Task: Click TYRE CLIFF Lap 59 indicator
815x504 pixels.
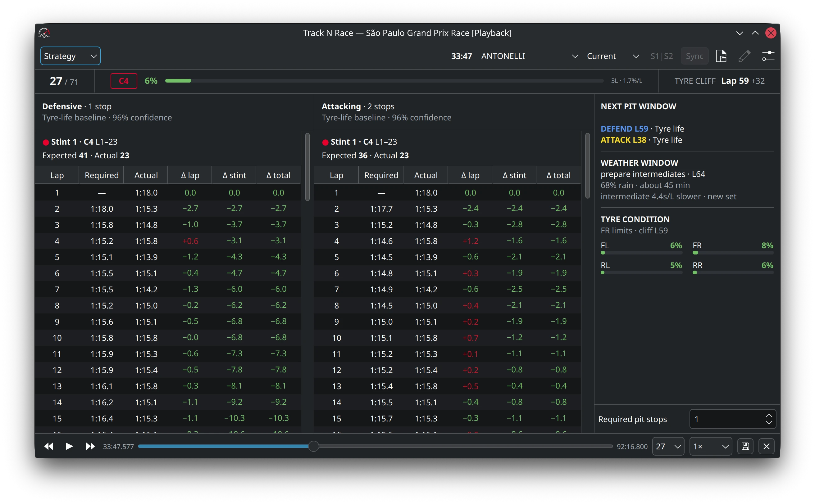Action: pyautogui.click(x=719, y=81)
